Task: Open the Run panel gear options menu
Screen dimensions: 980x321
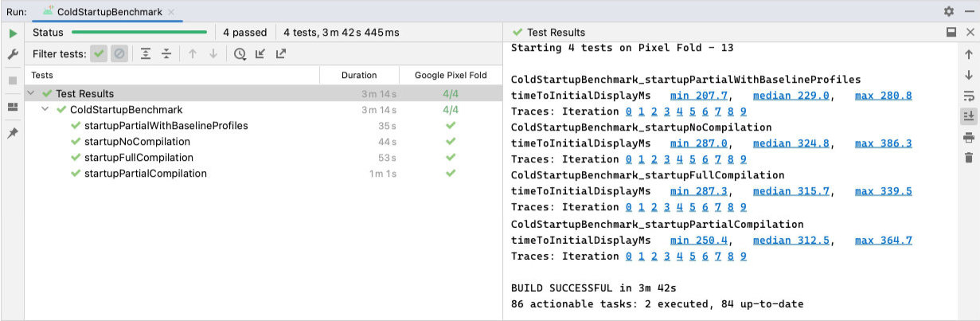Action: point(948,11)
